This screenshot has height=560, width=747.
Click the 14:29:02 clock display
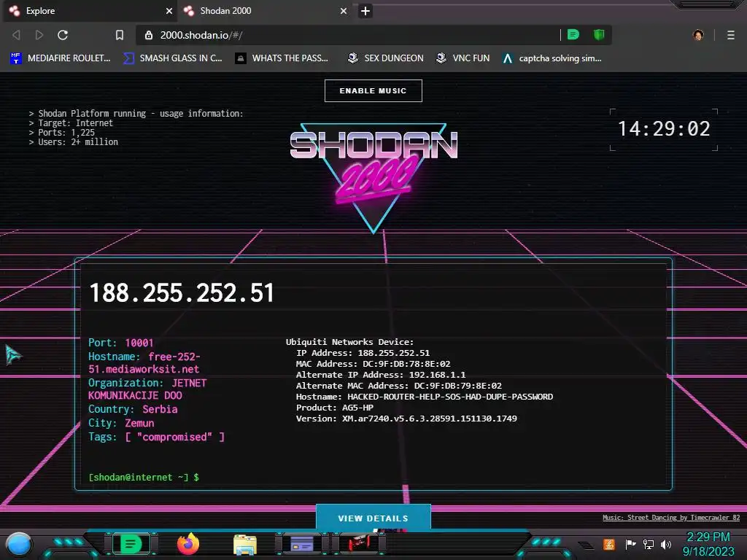click(664, 129)
